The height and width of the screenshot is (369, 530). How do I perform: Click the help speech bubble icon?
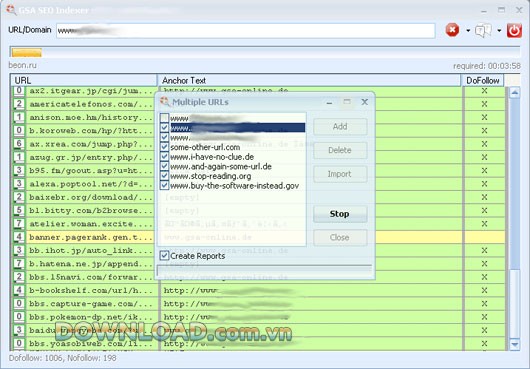[x=483, y=30]
